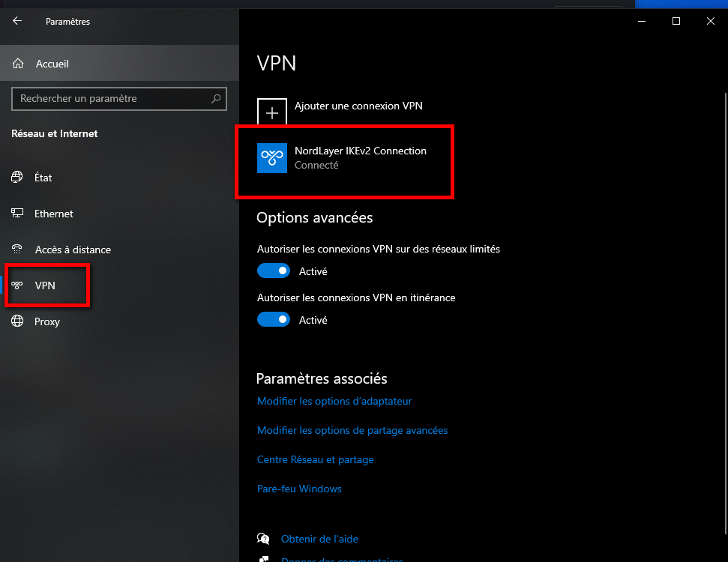
Task: Click the Accueil home icon
Action: pos(16,64)
